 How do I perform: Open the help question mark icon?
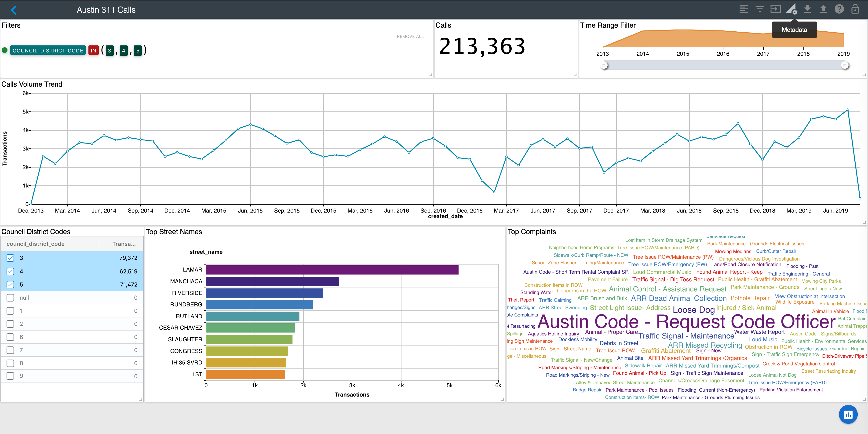pos(839,9)
